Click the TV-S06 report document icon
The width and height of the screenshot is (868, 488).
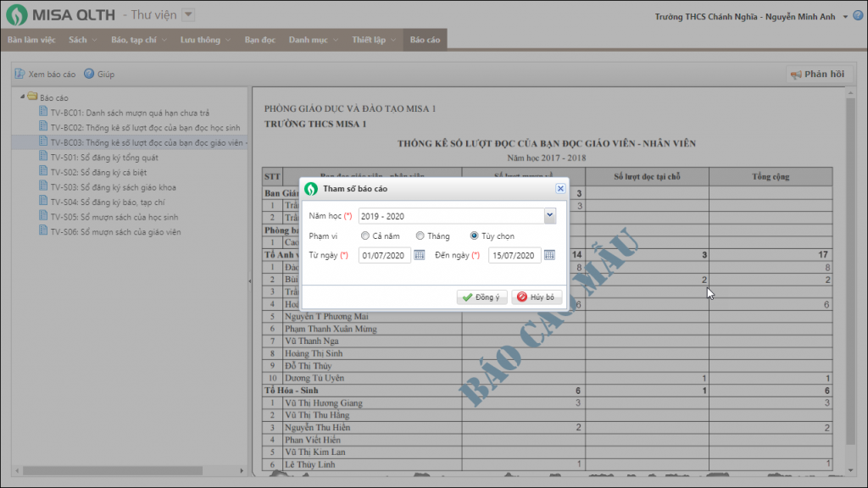pyautogui.click(x=43, y=231)
